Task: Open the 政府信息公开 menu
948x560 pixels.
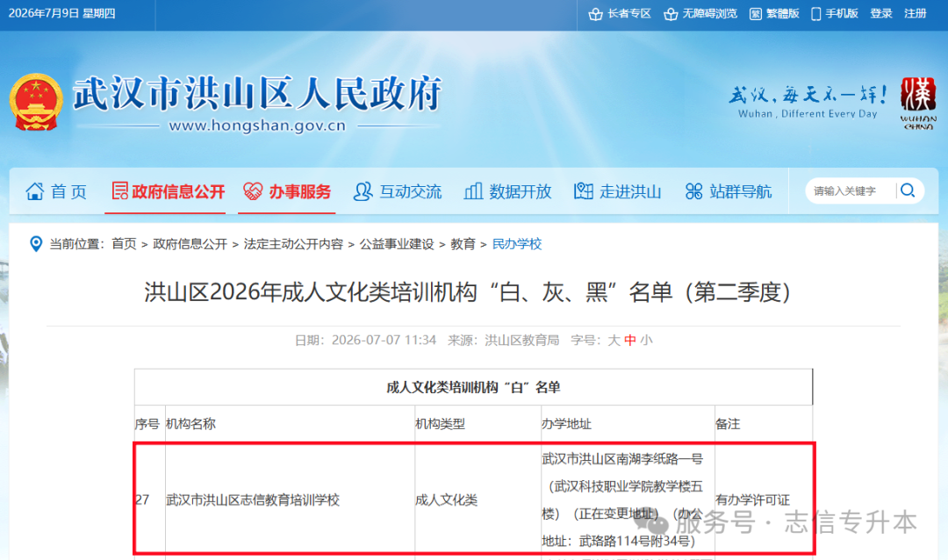Action: pos(168,191)
